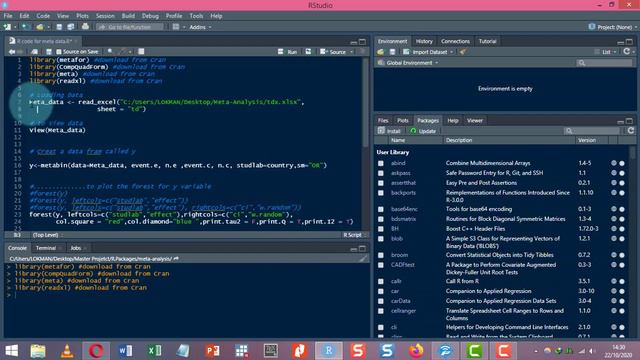
Task: Switch to the Help tab
Action: (x=453, y=120)
